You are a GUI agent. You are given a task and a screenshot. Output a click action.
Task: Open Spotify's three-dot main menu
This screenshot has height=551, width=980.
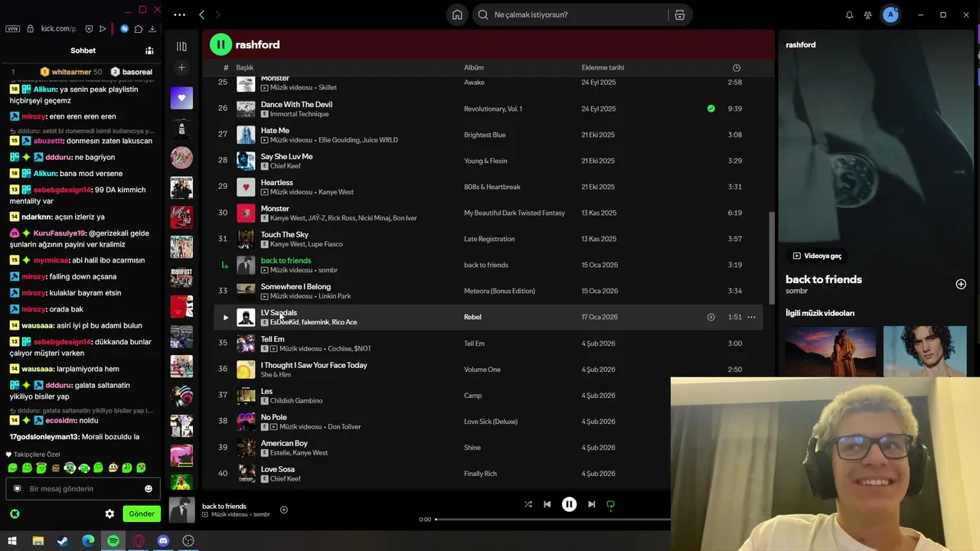(179, 15)
